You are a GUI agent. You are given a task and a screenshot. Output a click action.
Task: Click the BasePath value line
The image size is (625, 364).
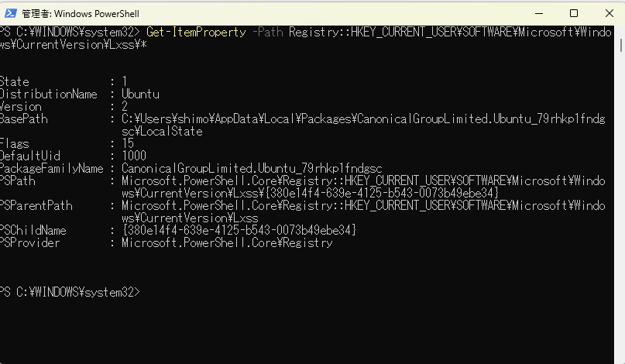pyautogui.click(x=363, y=118)
